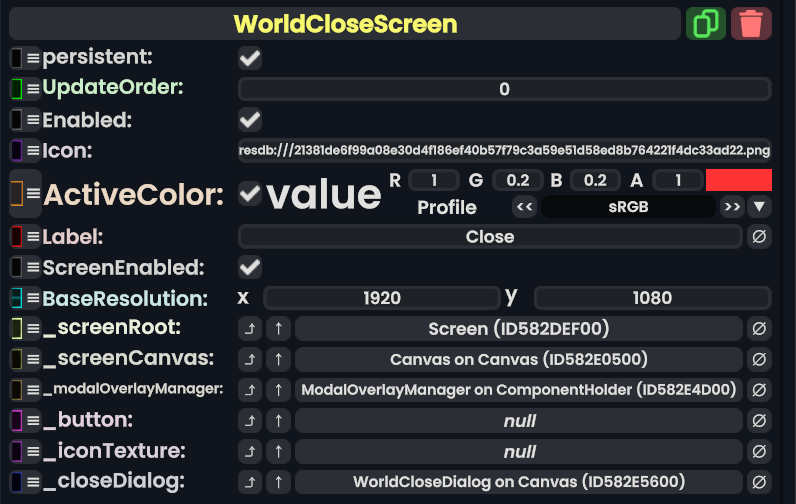Clear the _button reference with ∅ icon
This screenshot has width=796, height=504.
[759, 421]
